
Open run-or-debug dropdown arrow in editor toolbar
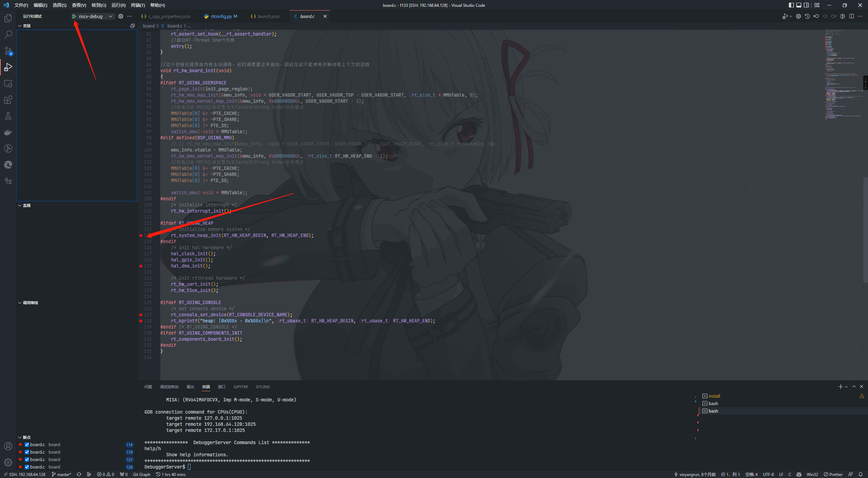(791, 16)
